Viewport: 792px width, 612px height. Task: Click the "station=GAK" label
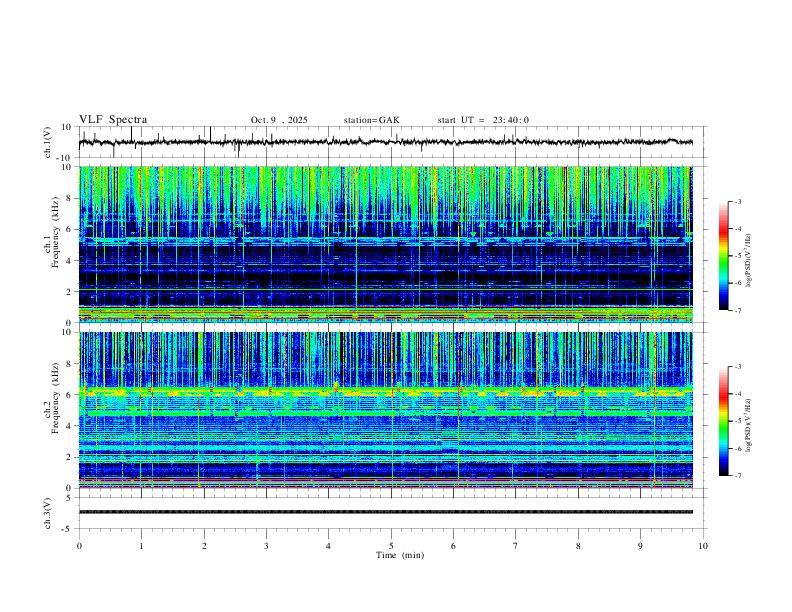(371, 120)
